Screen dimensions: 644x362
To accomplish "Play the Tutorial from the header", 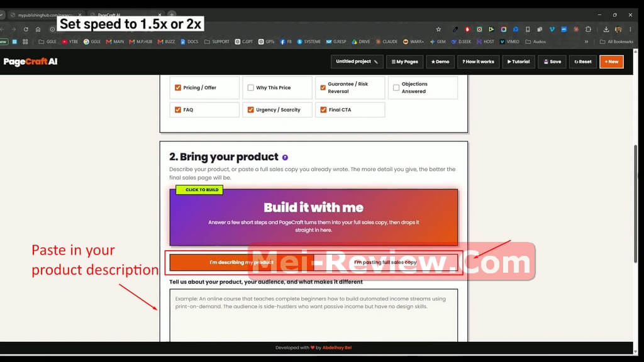I will 518,62.
